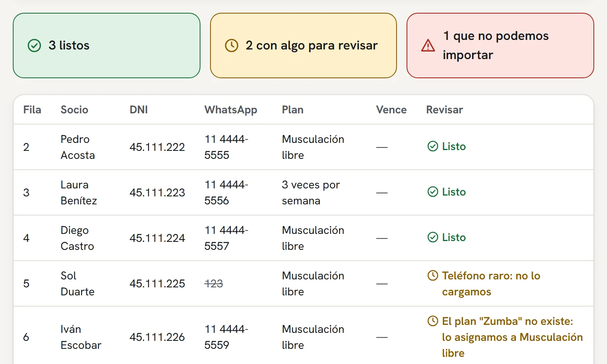Viewport: 607px width, 364px height.
Task: Open the "1 que no podemos importar" card
Action: [x=500, y=45]
